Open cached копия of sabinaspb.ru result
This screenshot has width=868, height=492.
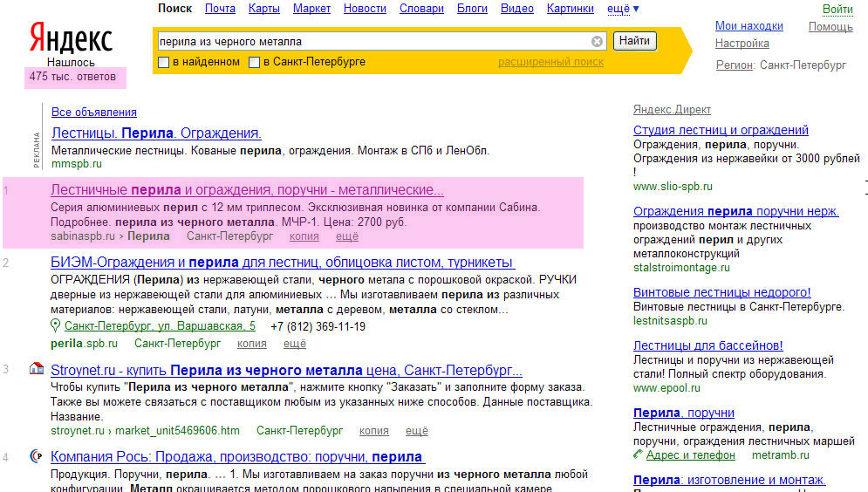point(304,236)
